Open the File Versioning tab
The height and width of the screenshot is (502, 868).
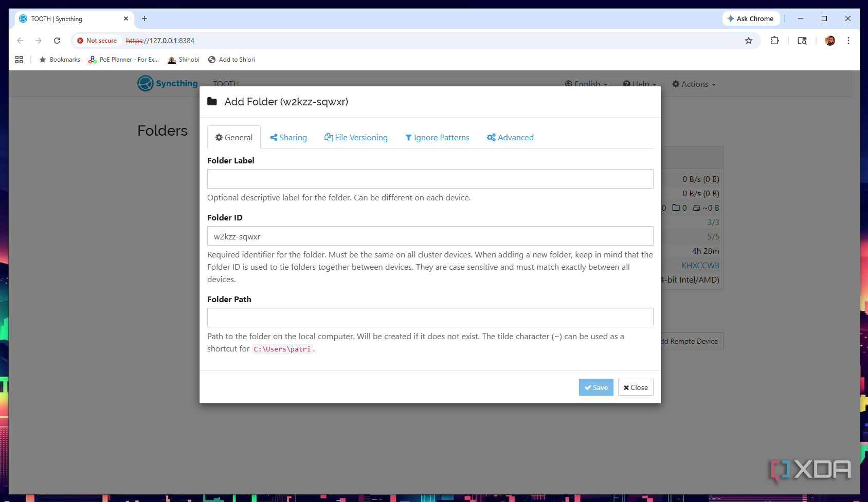(x=356, y=137)
